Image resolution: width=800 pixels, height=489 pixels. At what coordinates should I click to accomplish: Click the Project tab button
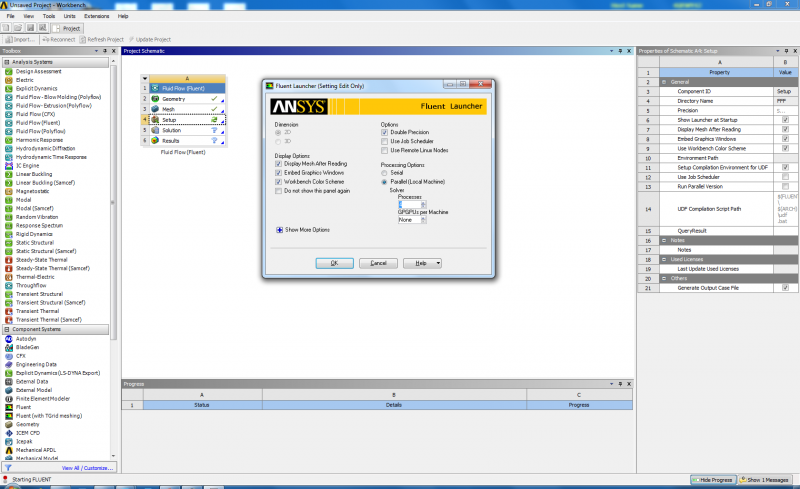pyautogui.click(x=67, y=29)
